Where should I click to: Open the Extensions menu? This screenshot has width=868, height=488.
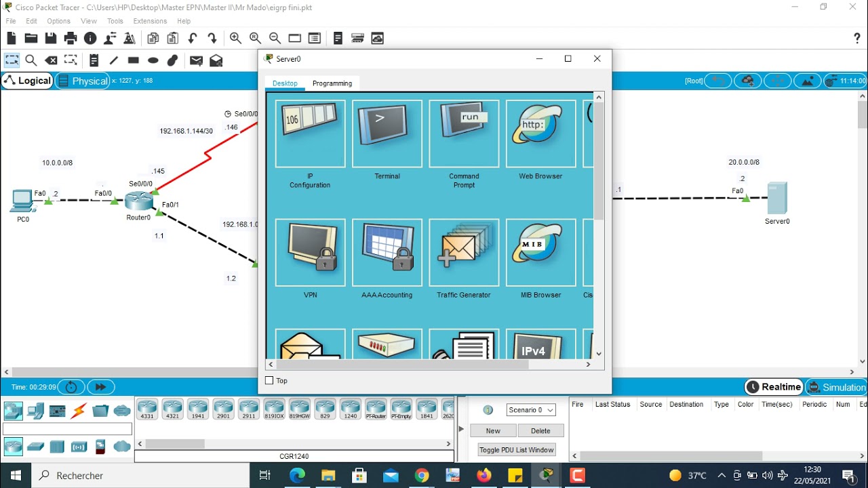pyautogui.click(x=150, y=21)
